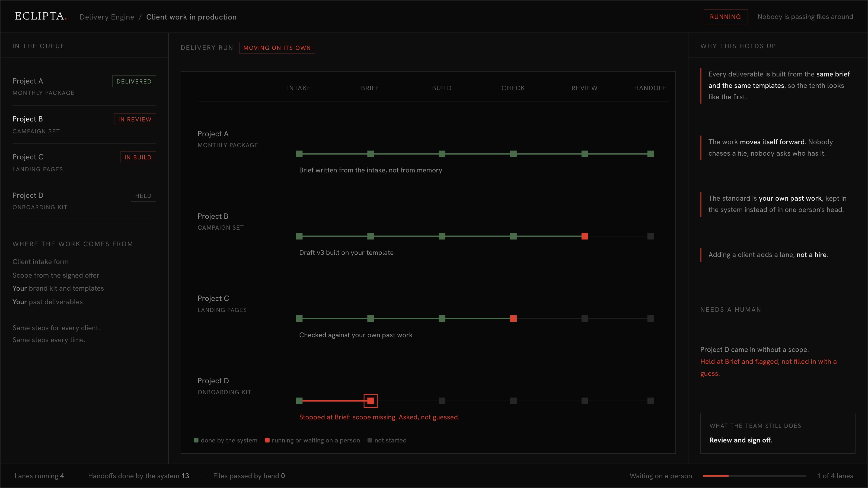This screenshot has width=868, height=488.
Task: Click the BUILD column header
Action: [x=442, y=88]
